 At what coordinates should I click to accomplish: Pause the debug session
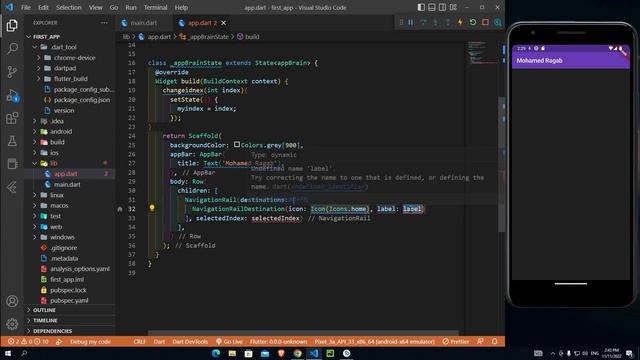(x=411, y=22)
